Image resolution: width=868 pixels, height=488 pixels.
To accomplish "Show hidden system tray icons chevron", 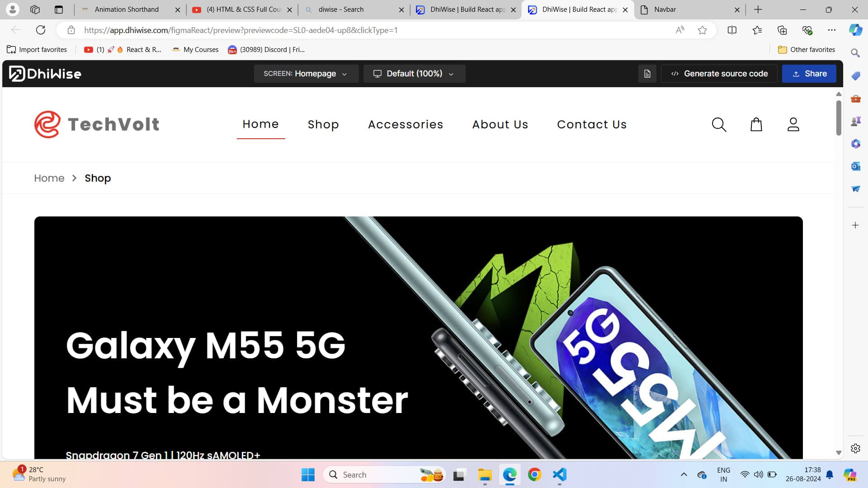I will (684, 474).
